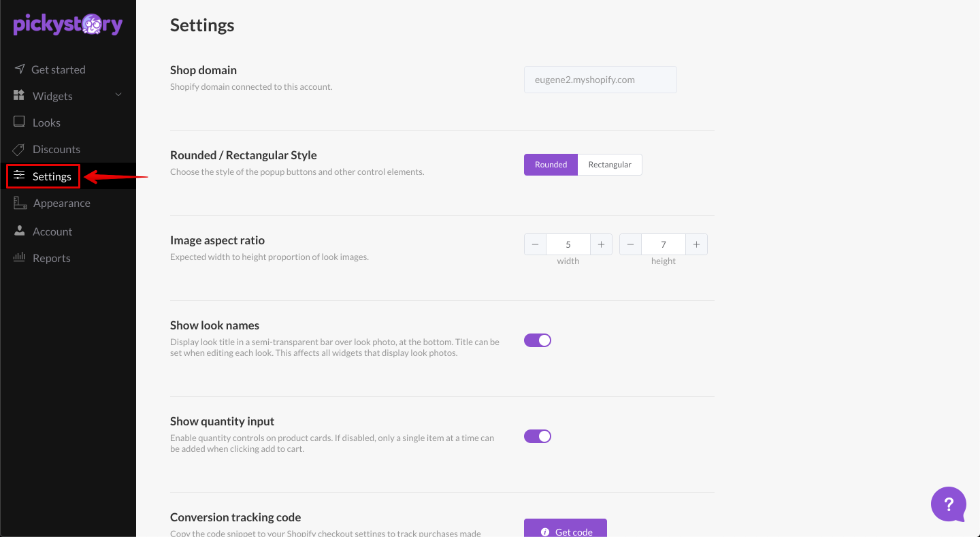This screenshot has width=980, height=537.
Task: Select the Rectangular style option
Action: [610, 165]
